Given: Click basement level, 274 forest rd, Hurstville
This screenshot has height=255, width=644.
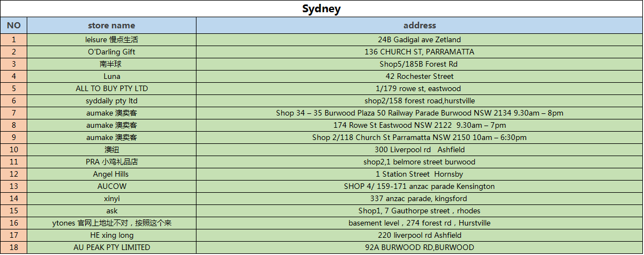Looking at the screenshot, I should pyautogui.click(x=419, y=223).
